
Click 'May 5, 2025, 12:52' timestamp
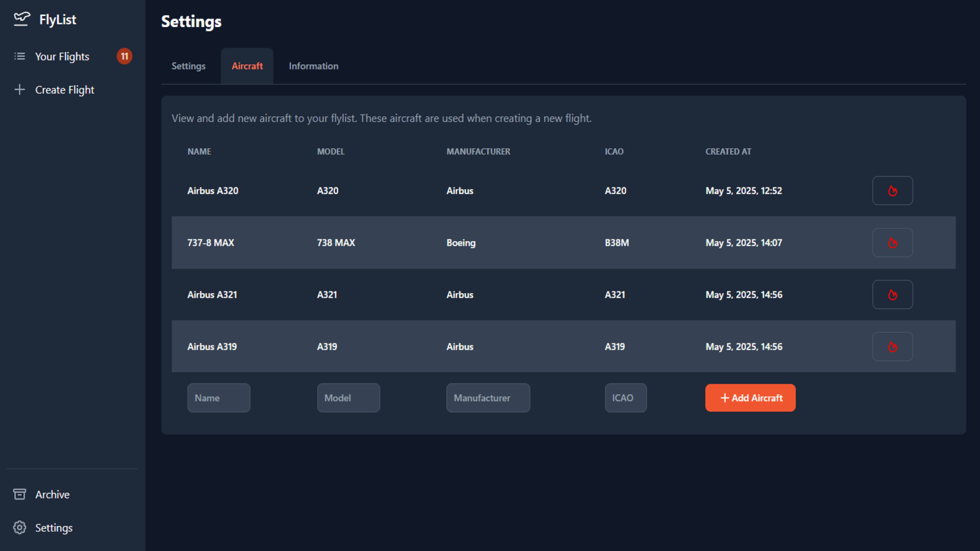744,191
